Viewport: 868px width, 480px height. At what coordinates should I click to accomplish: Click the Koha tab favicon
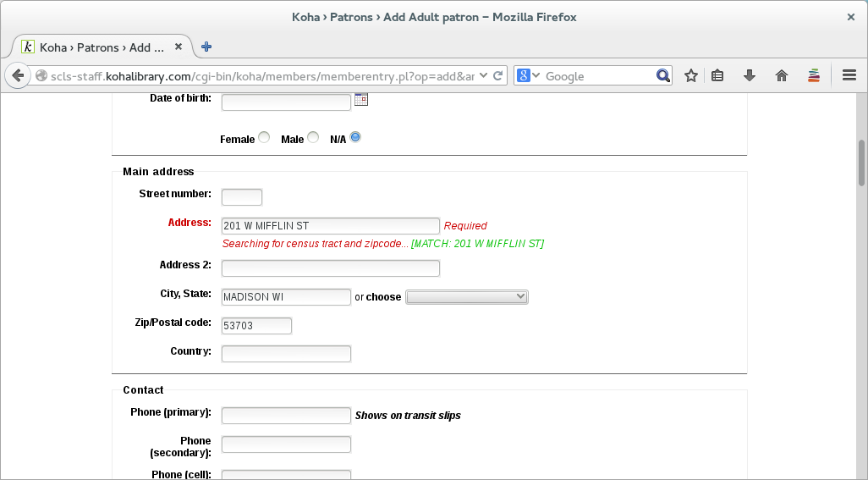point(28,47)
